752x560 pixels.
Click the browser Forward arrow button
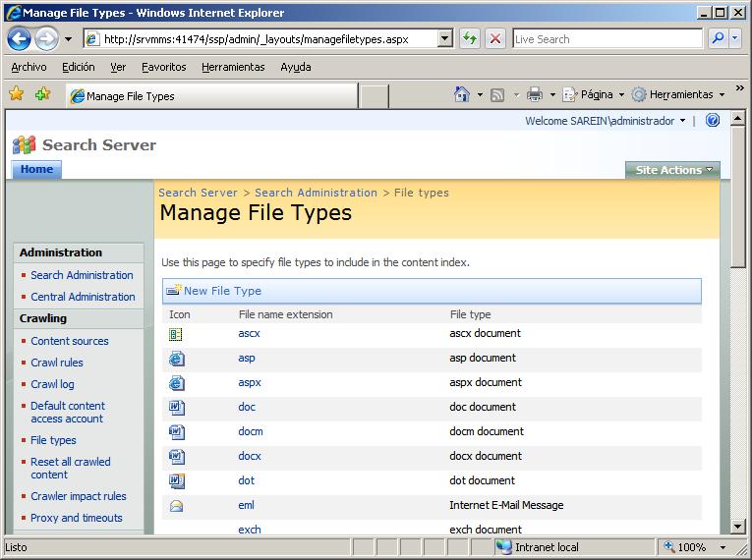pos(46,39)
